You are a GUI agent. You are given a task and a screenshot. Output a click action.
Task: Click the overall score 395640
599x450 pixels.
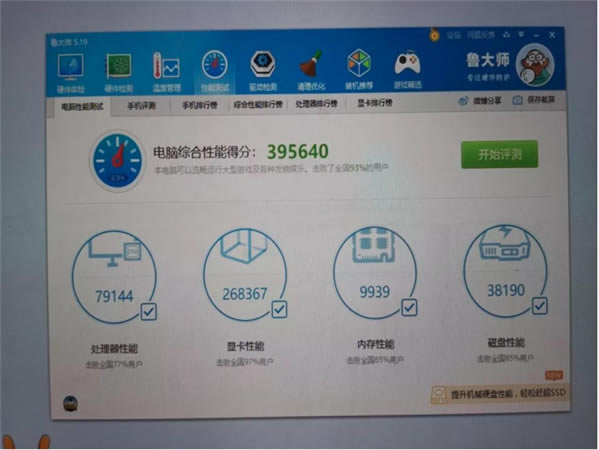[298, 151]
